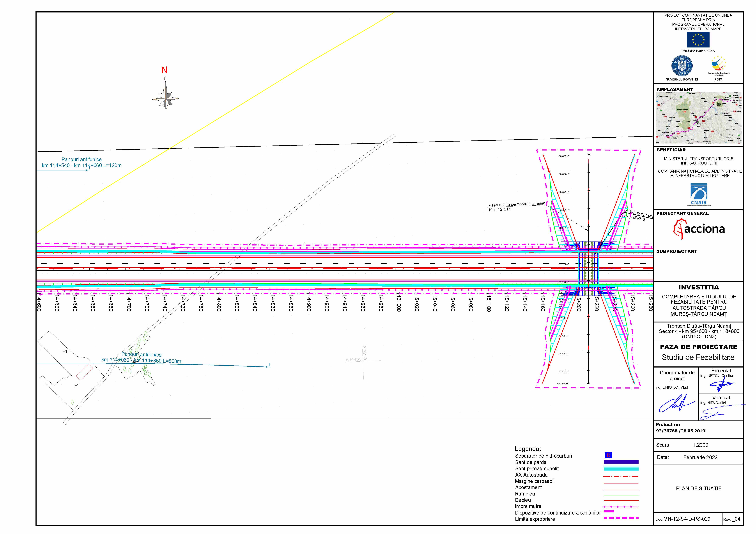Screen dimensions: 756x534
Task: Select the Pasaj pentru permeabilitate fauna label
Action: (x=516, y=206)
